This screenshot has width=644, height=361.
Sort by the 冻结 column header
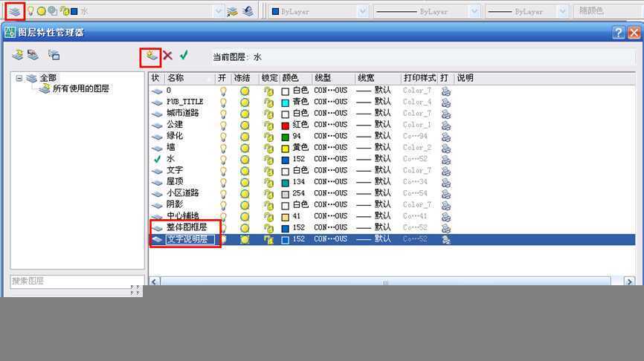click(x=244, y=78)
